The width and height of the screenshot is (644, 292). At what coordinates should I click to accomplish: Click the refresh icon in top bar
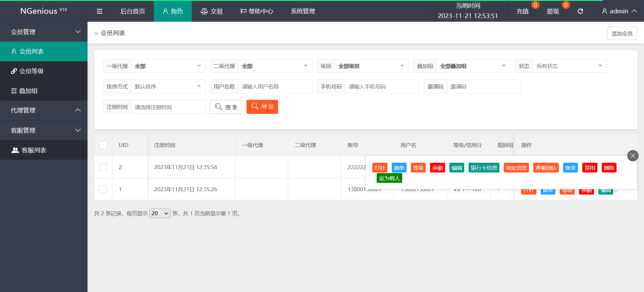click(x=580, y=11)
